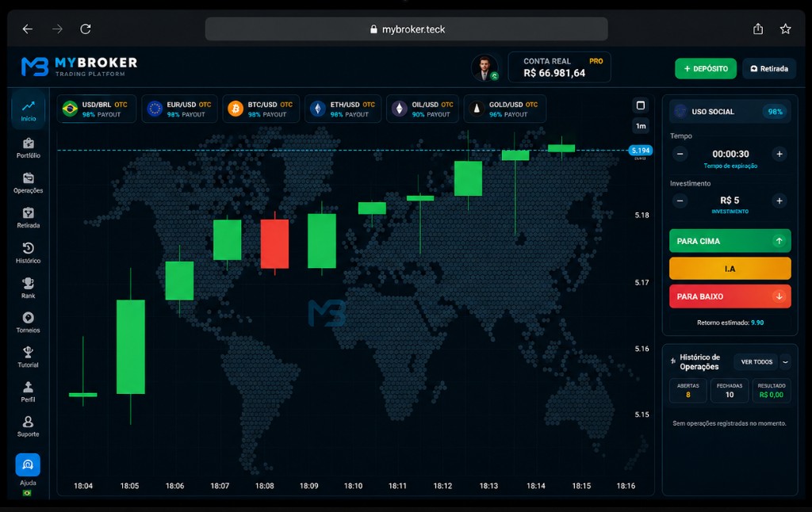The width and height of the screenshot is (812, 512).
Task: Select the EUR/USD OTC asset tab
Action: 179,109
